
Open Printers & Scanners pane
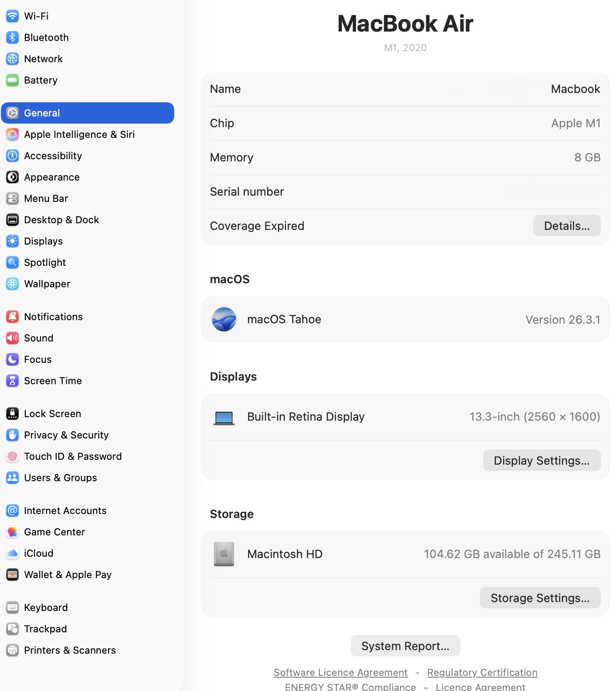pyautogui.click(x=88, y=650)
